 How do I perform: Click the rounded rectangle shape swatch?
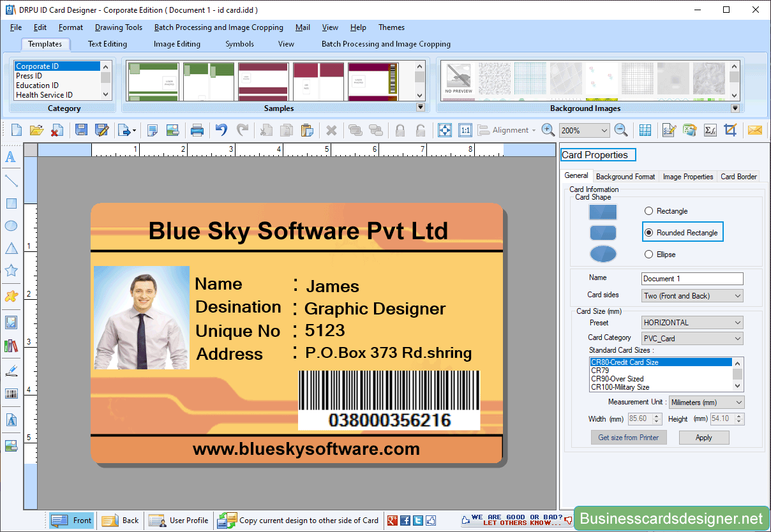[x=603, y=233]
